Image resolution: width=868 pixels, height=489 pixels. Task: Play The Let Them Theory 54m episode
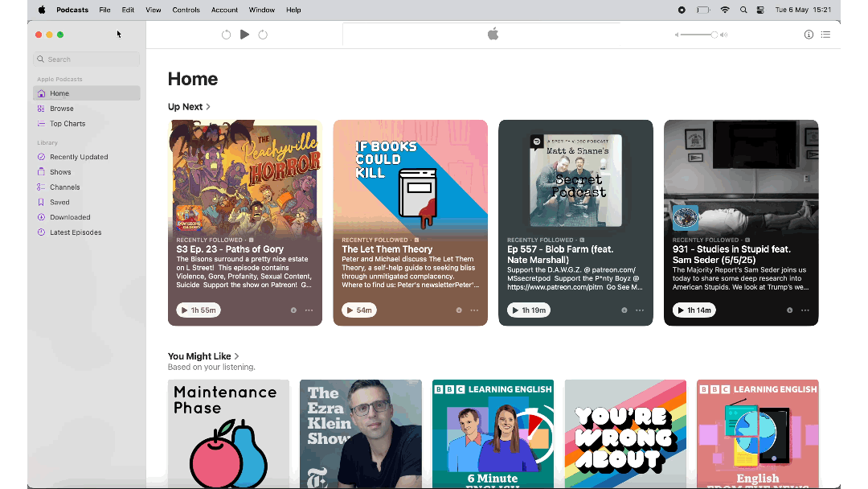(x=358, y=310)
